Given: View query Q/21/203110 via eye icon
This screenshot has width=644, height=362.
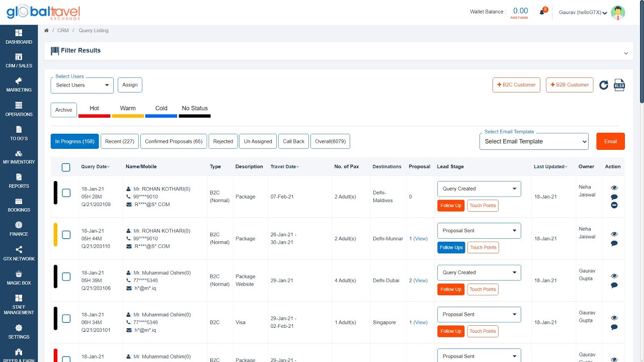Looking at the screenshot, I should (x=614, y=234).
